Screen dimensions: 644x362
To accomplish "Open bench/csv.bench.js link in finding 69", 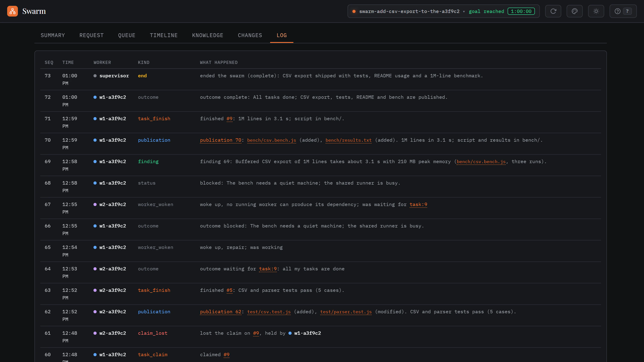I will point(481,162).
